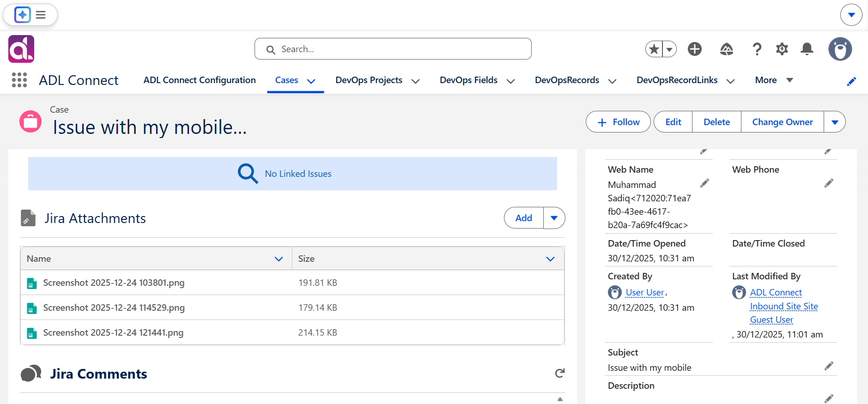Viewport: 868px width, 404px height.
Task: Select the ADL Connect Configuration tab
Action: 200,80
